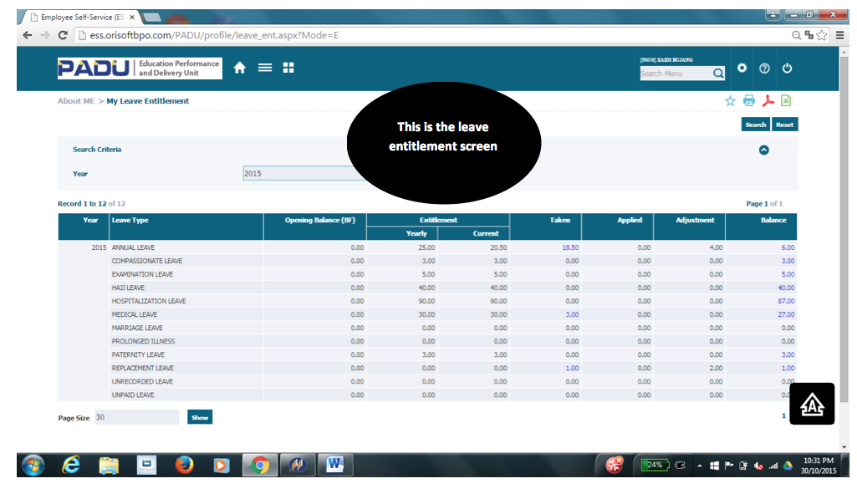Open settings via the gear icon
857x504 pixels.
point(742,68)
